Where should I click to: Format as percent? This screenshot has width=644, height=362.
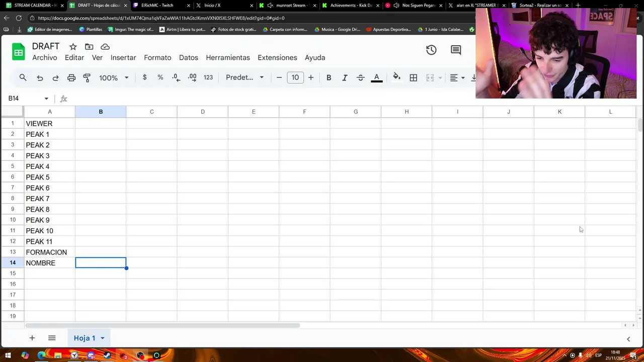click(160, 77)
